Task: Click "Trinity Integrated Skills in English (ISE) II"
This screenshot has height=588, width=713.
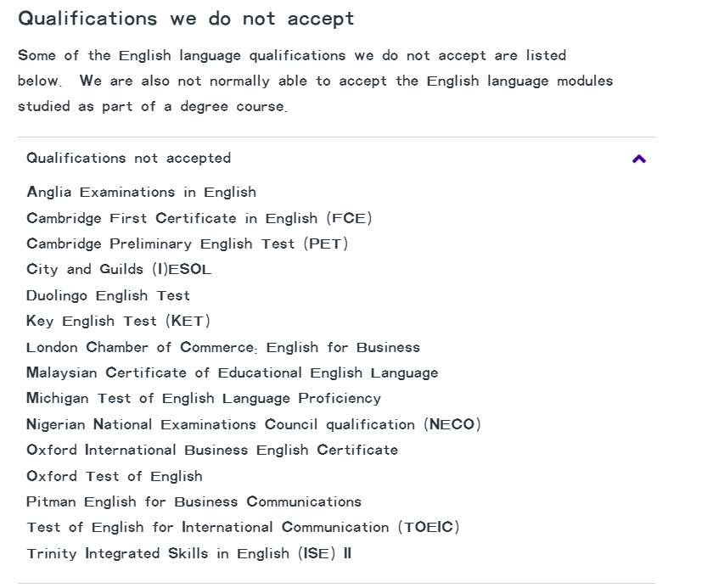Action: click(188, 554)
